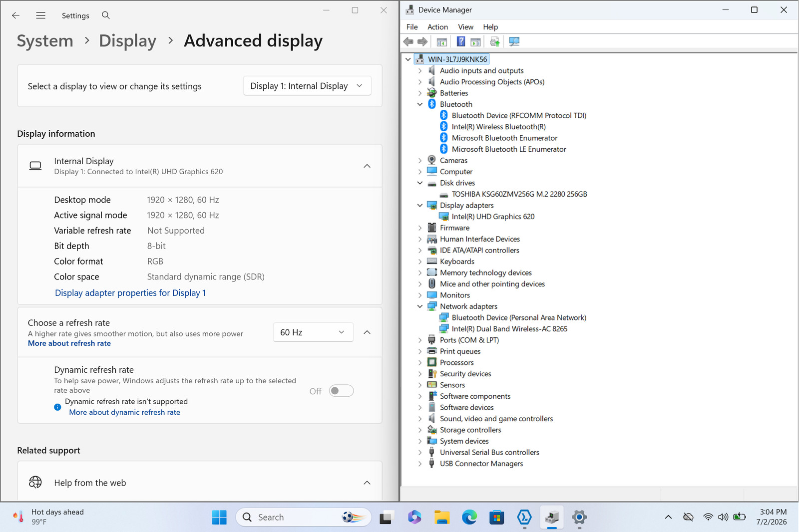Open the Display 1: Internal Display selector
Image resolution: width=799 pixels, height=532 pixels.
(x=307, y=86)
